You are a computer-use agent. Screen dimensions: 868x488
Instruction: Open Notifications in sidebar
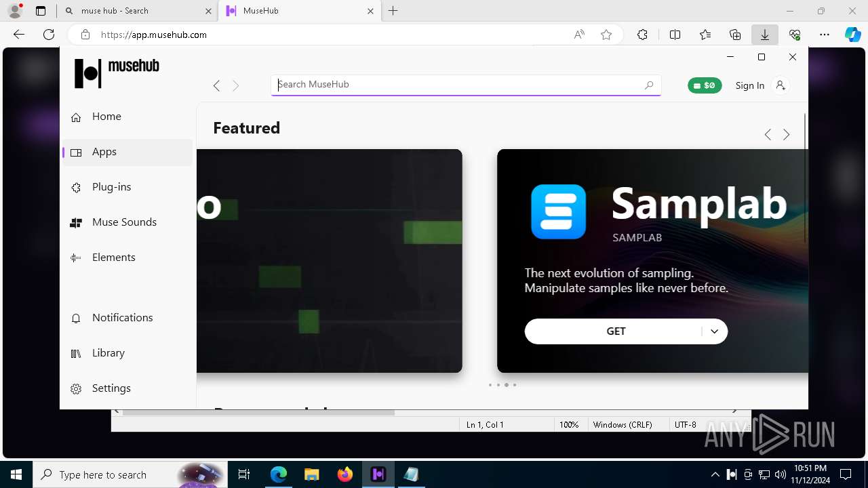click(x=127, y=318)
